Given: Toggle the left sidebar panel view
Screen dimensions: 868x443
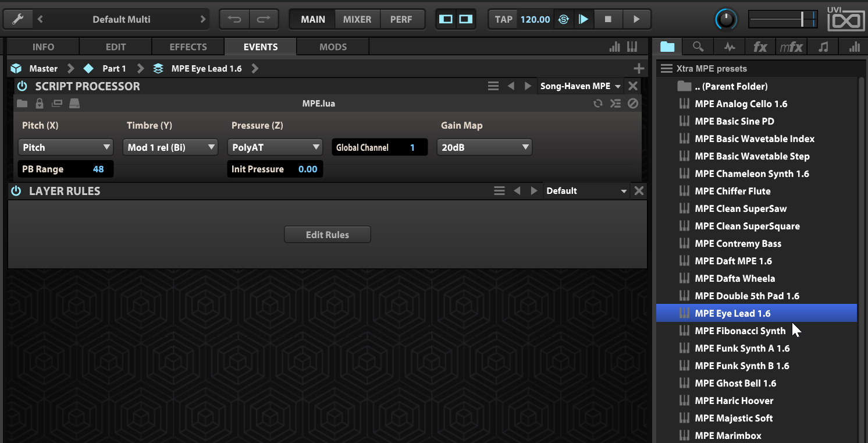Looking at the screenshot, I should point(446,19).
